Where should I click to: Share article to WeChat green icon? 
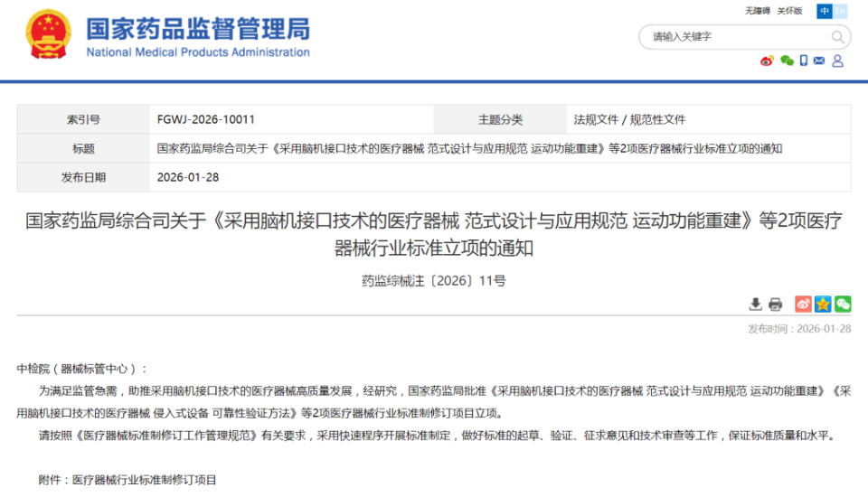pos(843,304)
